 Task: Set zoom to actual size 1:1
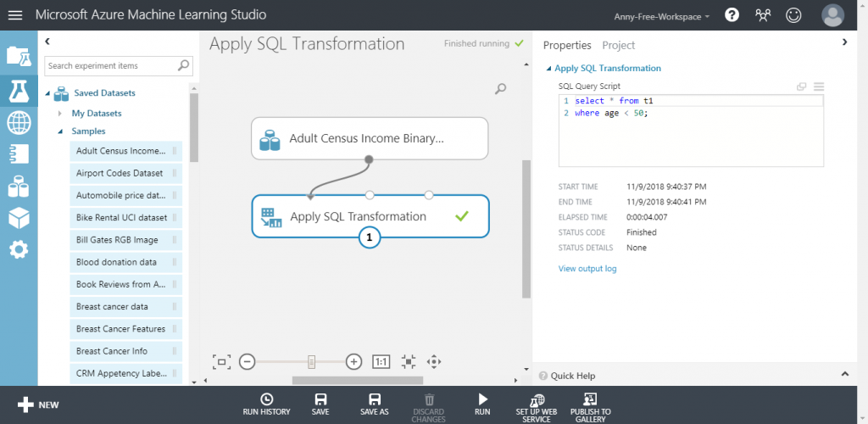[381, 362]
